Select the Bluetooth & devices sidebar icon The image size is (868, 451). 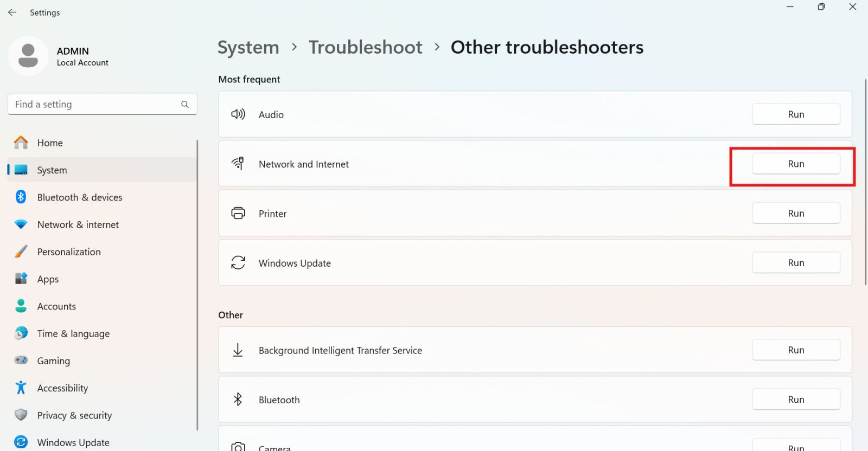click(x=21, y=197)
